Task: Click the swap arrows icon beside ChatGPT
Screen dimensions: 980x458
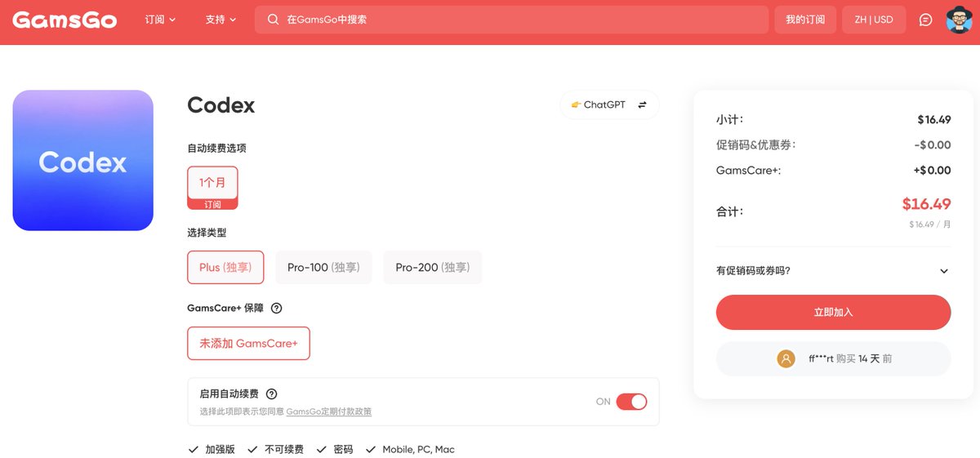Action: [642, 104]
